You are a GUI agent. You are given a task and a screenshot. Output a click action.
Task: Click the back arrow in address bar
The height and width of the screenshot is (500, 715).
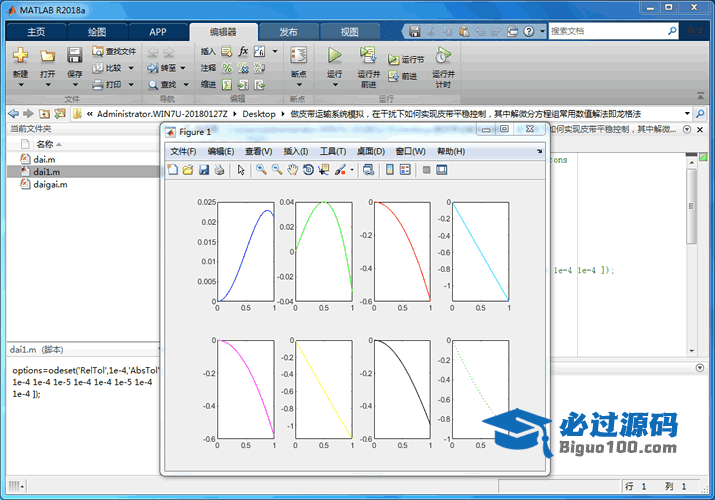[14, 113]
